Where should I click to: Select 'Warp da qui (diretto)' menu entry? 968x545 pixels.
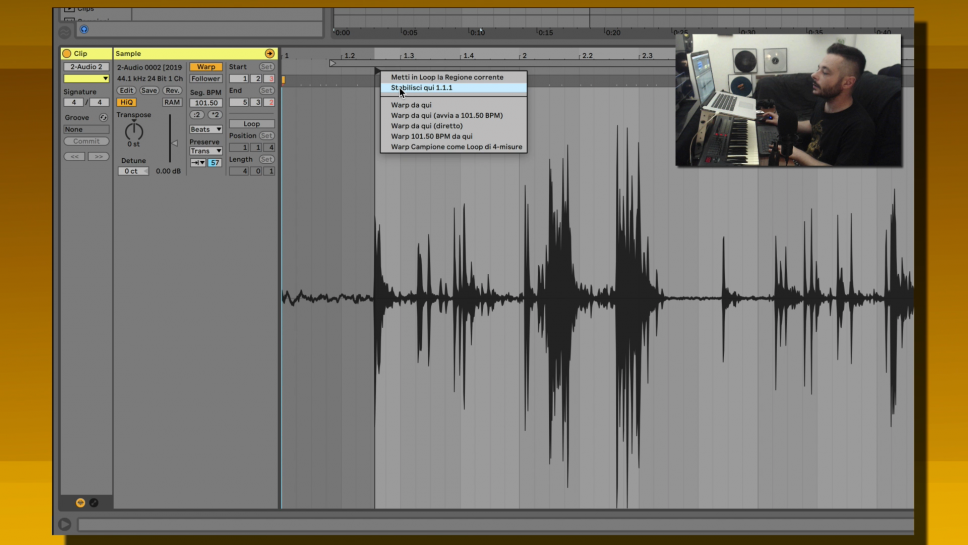click(426, 126)
